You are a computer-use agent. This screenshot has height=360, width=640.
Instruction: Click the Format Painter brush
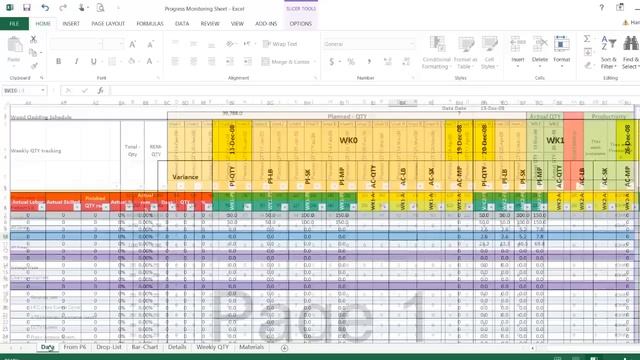[34, 66]
